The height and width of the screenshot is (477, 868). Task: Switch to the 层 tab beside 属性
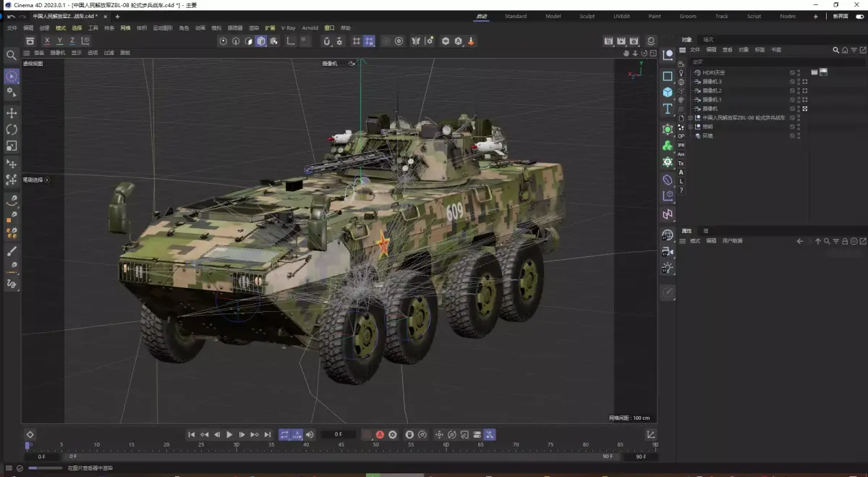pos(706,231)
